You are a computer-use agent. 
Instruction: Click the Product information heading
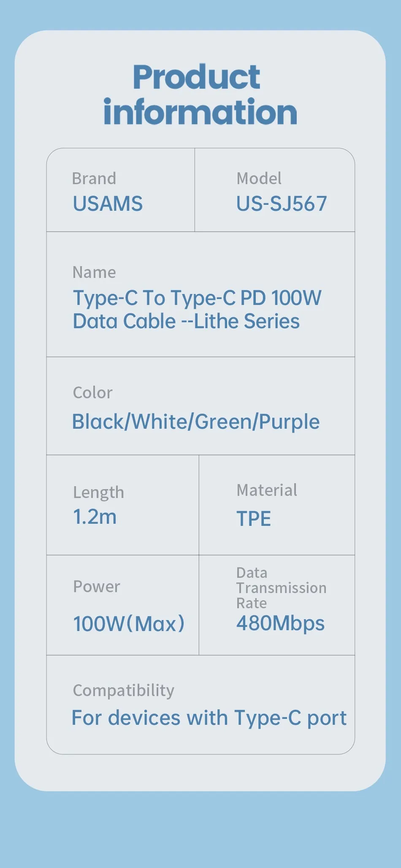[200, 95]
